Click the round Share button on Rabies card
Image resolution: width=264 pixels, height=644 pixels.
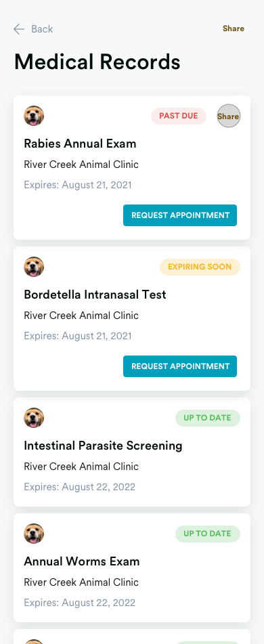point(229,116)
